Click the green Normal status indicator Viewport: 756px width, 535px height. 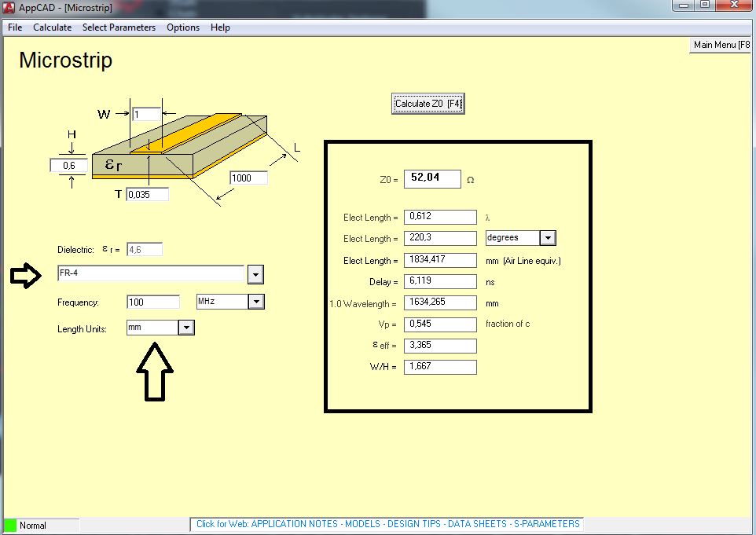(x=10, y=525)
